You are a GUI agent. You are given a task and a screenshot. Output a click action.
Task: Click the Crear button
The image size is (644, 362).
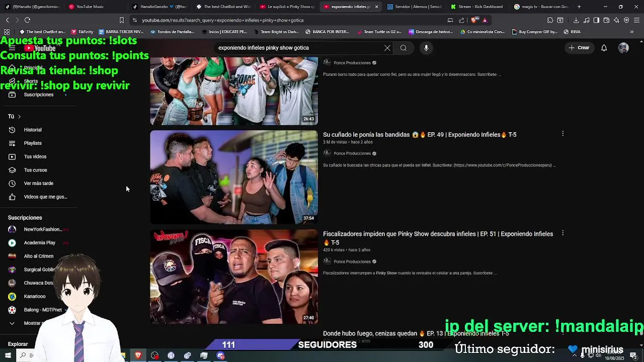(579, 48)
